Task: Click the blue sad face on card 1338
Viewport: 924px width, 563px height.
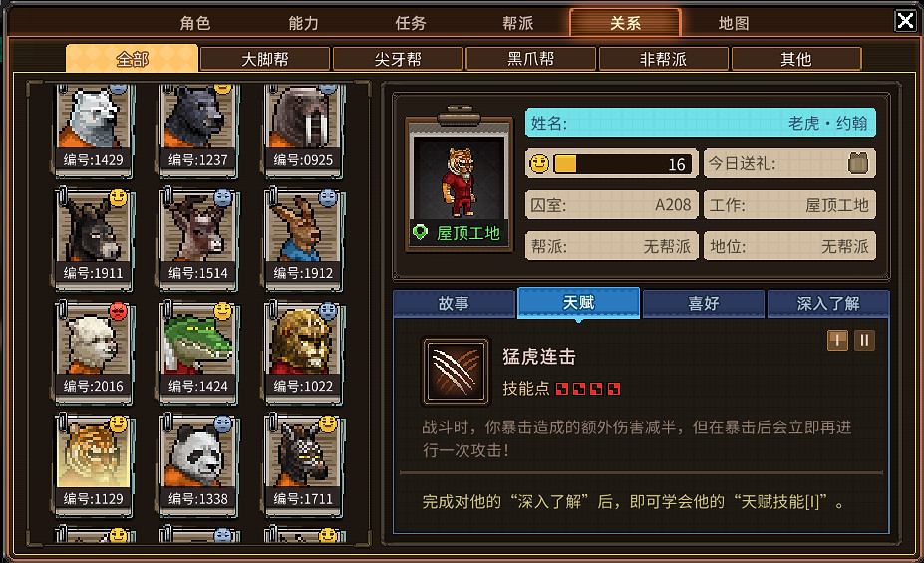Action: coord(222,423)
